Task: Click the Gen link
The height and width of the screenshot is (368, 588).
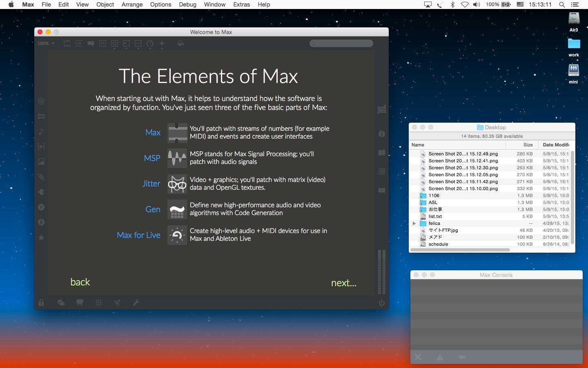Action: point(153,209)
